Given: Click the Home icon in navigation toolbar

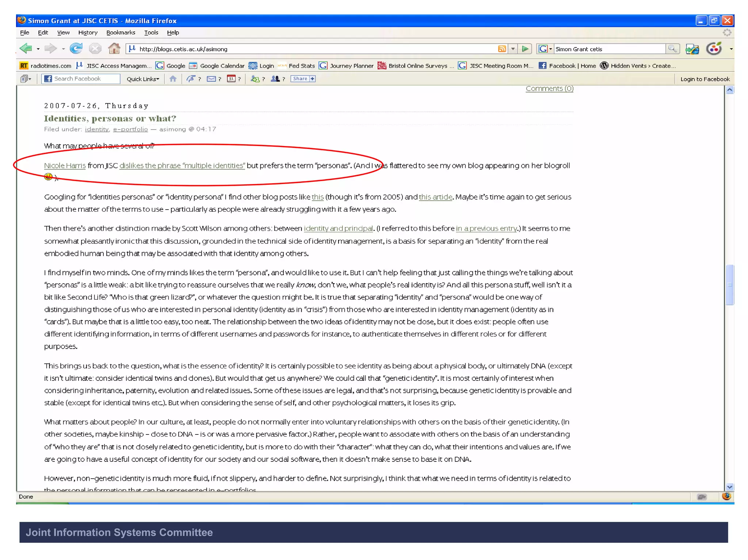Looking at the screenshot, I should click(x=114, y=49).
